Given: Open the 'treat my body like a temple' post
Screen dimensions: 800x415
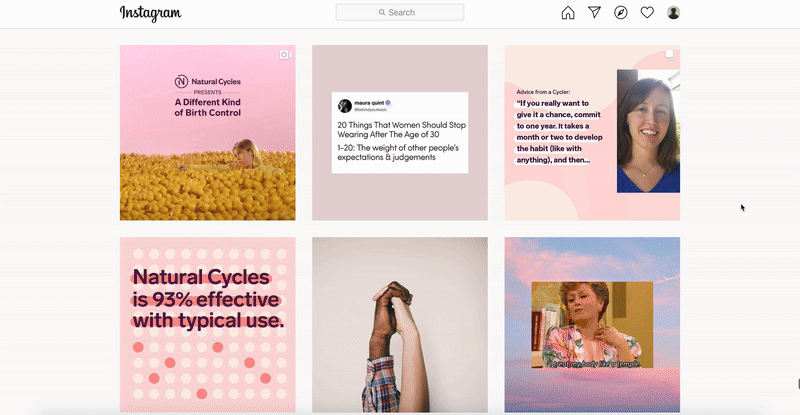Looking at the screenshot, I should [592, 325].
